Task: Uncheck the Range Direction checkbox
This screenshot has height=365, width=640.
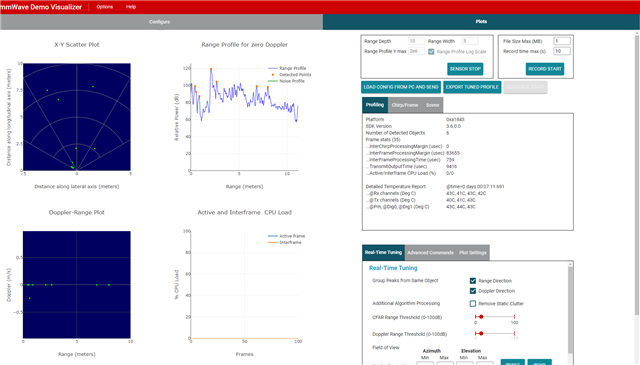Action: 473,281
